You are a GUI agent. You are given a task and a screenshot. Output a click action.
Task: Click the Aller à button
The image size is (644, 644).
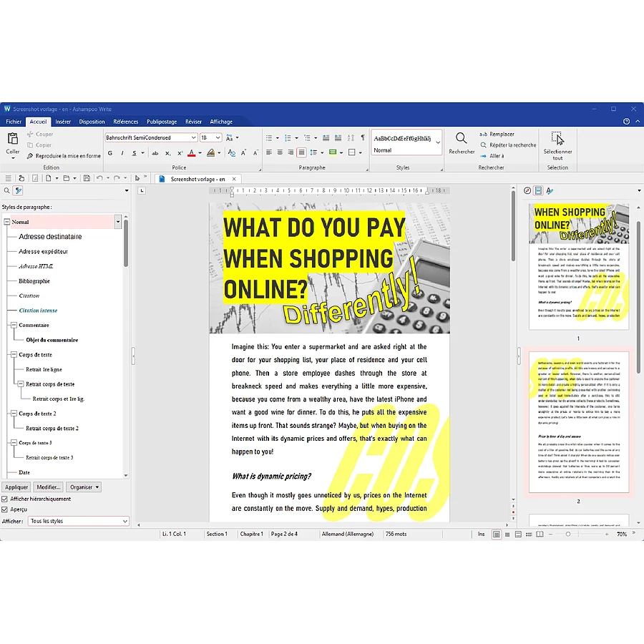tap(492, 156)
